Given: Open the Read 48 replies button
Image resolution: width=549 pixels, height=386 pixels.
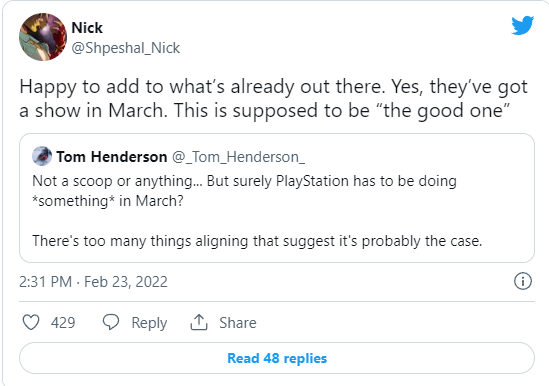Looking at the screenshot, I should pyautogui.click(x=277, y=358).
